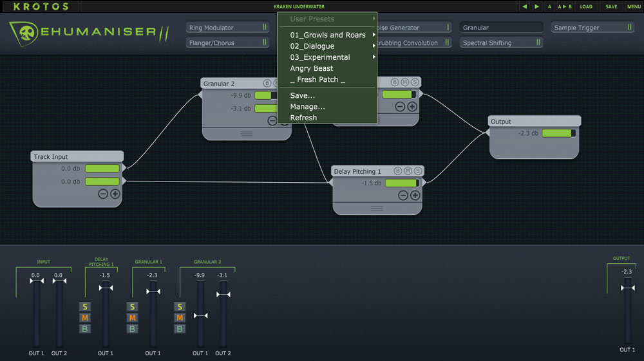Click the previous preset arrow
This screenshot has width=644, height=361.
point(525,6)
